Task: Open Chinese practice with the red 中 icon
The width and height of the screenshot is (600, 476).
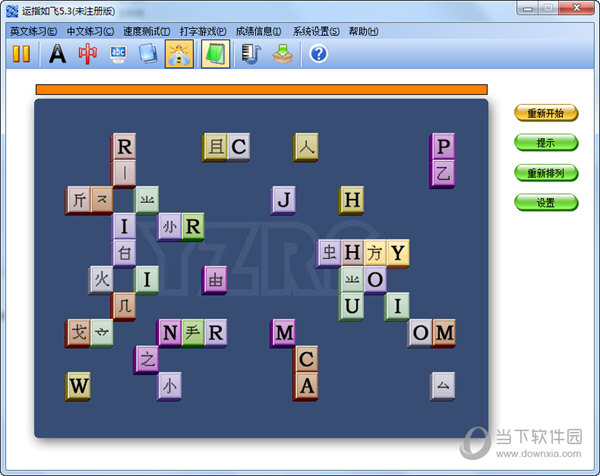Action: (x=88, y=54)
